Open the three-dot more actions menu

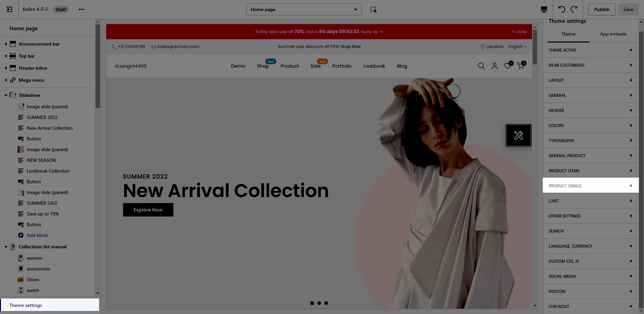(x=82, y=9)
